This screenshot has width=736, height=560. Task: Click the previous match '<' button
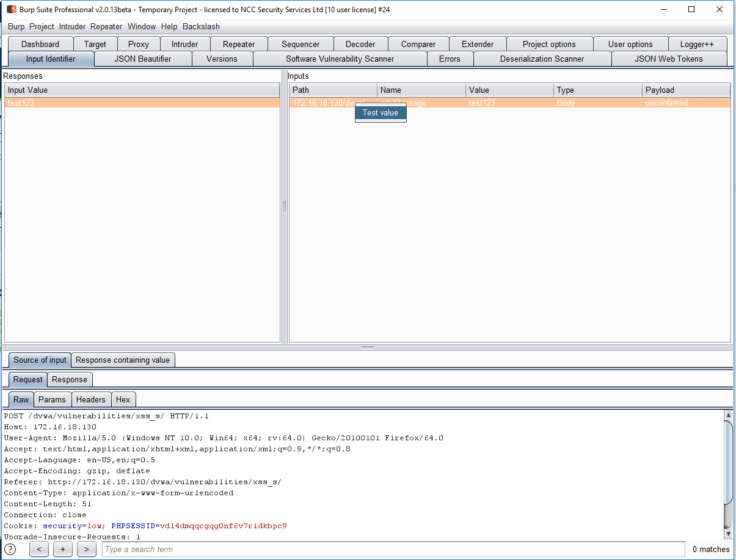coord(38,549)
